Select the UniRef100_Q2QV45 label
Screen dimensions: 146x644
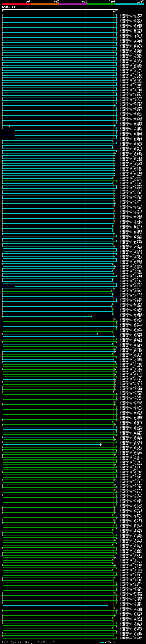tap(131, 72)
